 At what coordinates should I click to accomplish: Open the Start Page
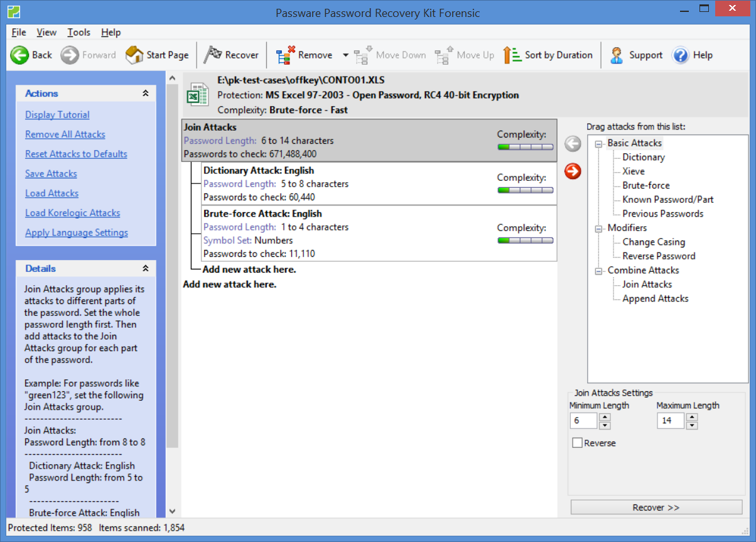(x=157, y=55)
